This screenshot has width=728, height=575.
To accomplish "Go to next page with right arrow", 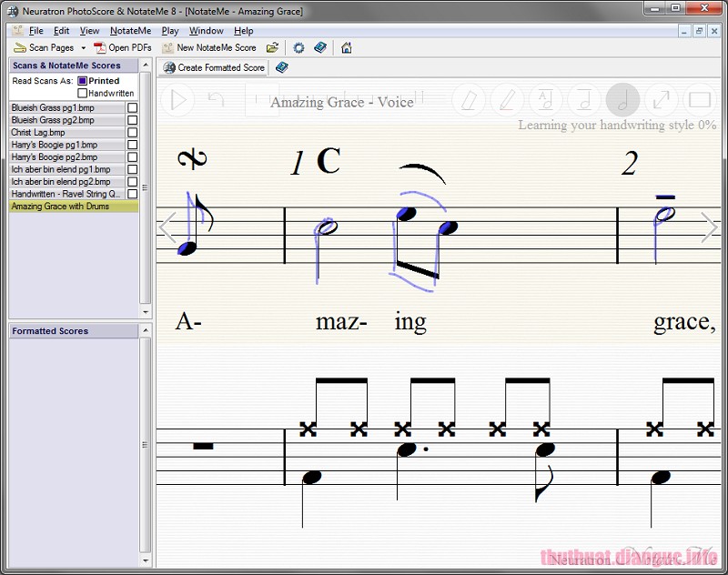I will (x=709, y=227).
